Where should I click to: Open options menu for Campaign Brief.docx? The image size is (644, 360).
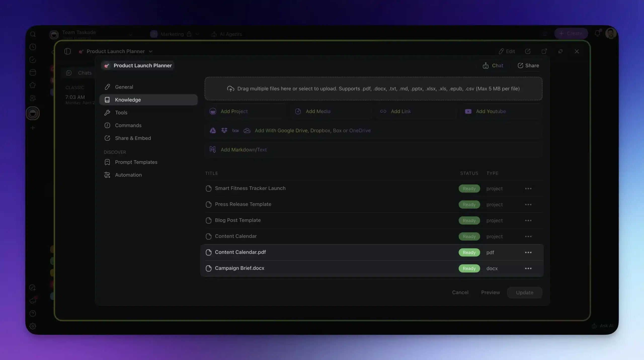528,268
